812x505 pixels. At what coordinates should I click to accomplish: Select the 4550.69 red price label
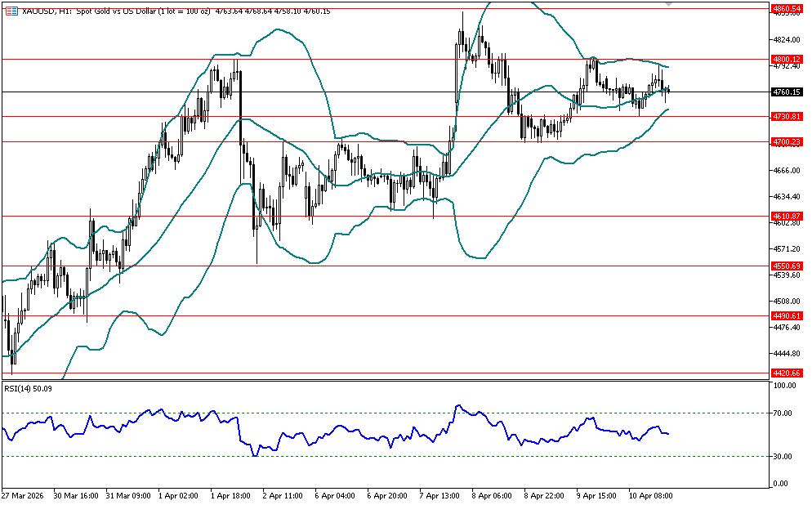(786, 266)
